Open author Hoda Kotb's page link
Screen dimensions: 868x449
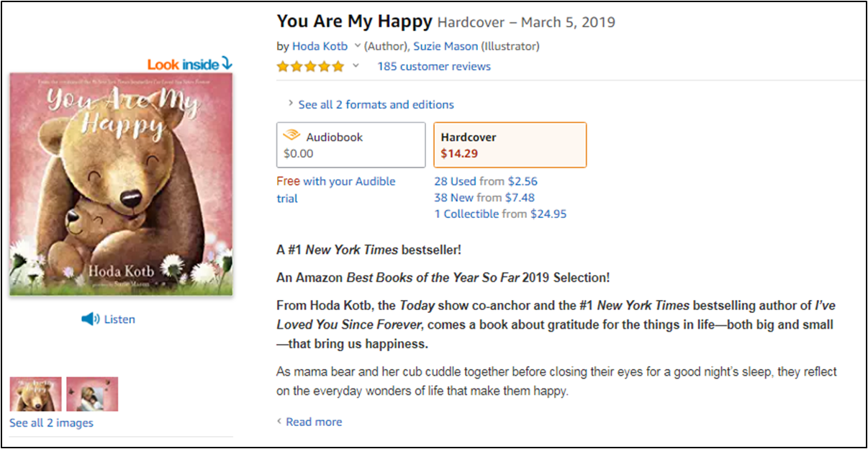pyautogui.click(x=320, y=46)
